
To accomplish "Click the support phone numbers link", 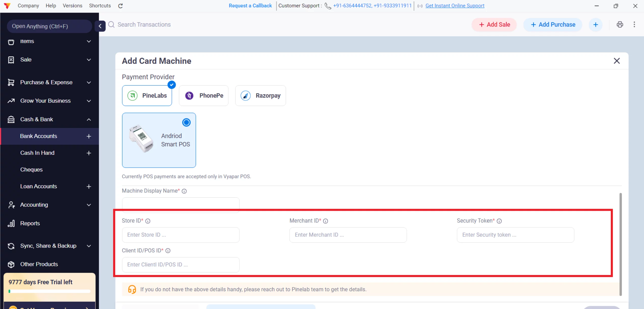I will 372,6.
